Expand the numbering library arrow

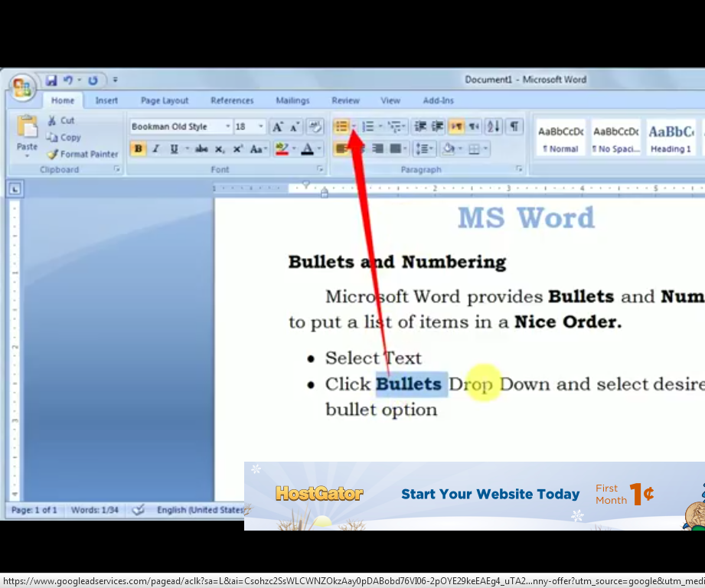coord(380,127)
